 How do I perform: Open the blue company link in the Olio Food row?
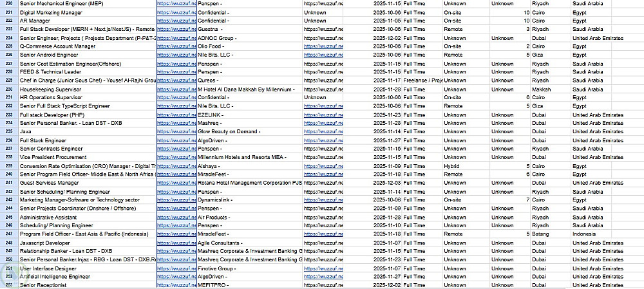click(323, 46)
